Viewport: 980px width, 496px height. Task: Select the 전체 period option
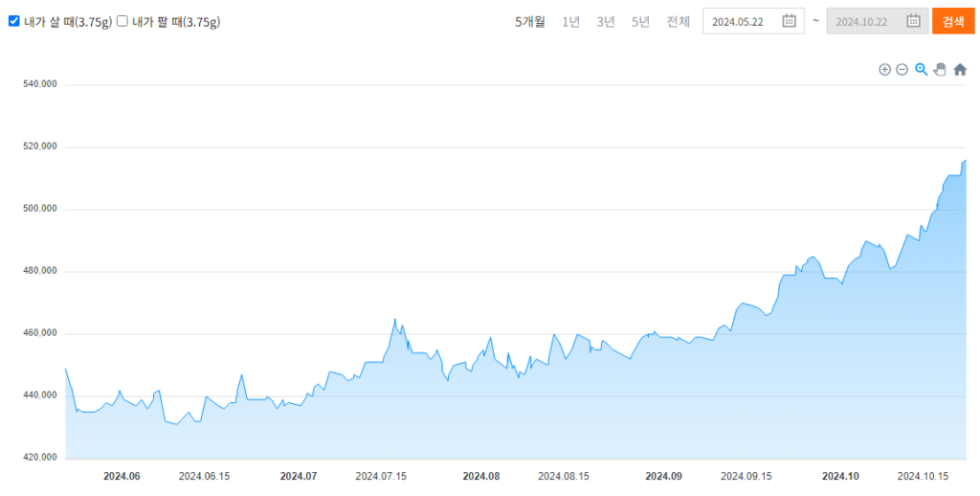coord(678,22)
